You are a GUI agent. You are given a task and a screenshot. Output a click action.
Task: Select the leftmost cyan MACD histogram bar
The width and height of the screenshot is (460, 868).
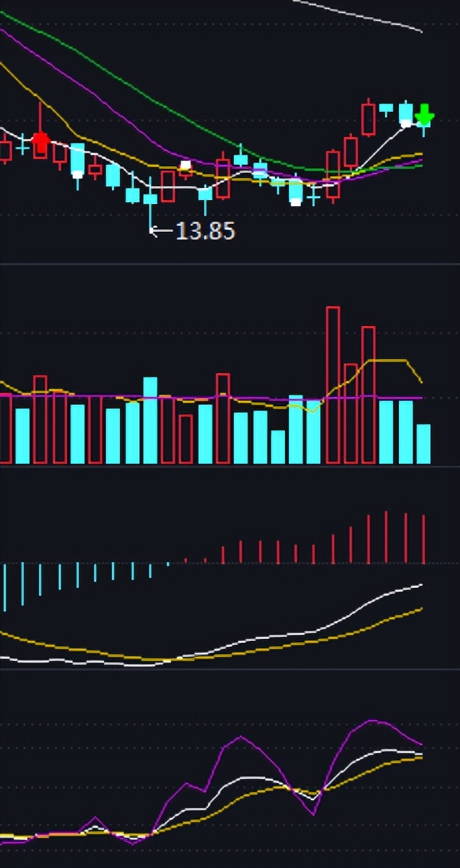[5, 587]
